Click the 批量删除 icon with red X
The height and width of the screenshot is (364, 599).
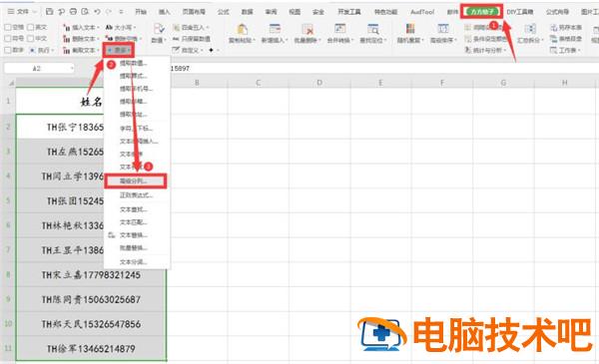coord(307,29)
